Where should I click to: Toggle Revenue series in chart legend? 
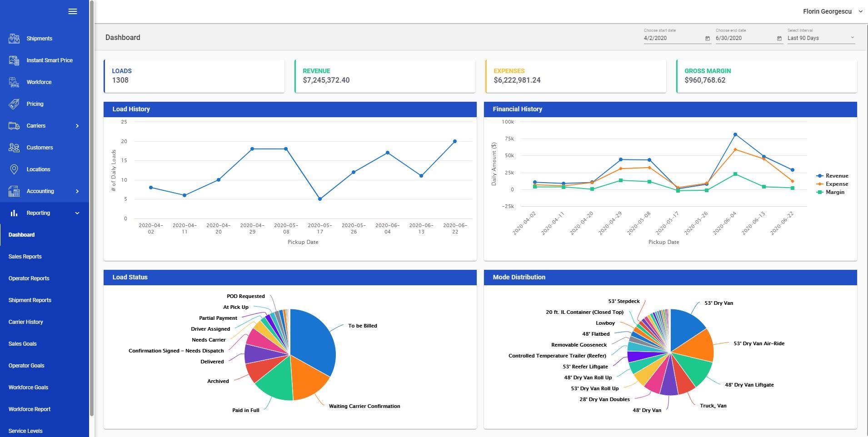click(833, 176)
